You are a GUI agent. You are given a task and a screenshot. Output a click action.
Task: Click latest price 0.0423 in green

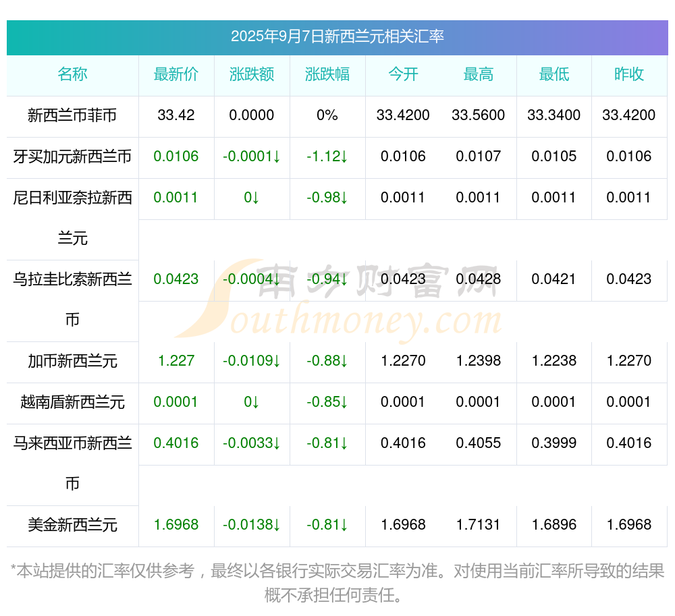tap(176, 279)
